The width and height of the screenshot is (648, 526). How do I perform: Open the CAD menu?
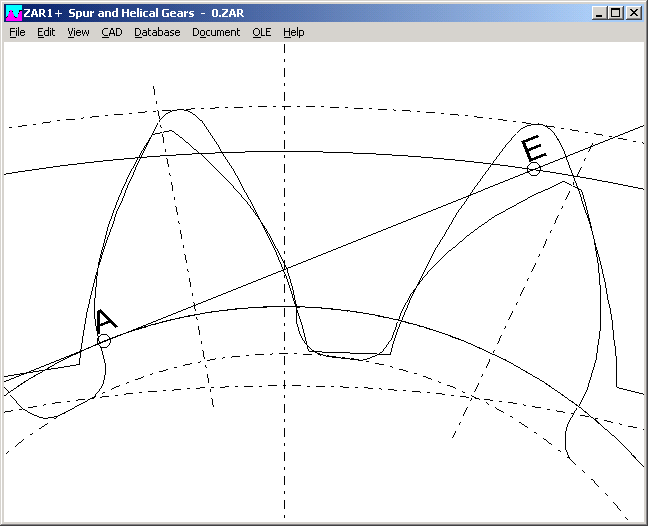[111, 32]
